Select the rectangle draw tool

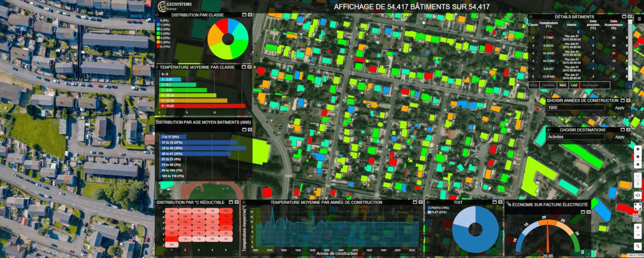pyautogui.click(x=638, y=157)
